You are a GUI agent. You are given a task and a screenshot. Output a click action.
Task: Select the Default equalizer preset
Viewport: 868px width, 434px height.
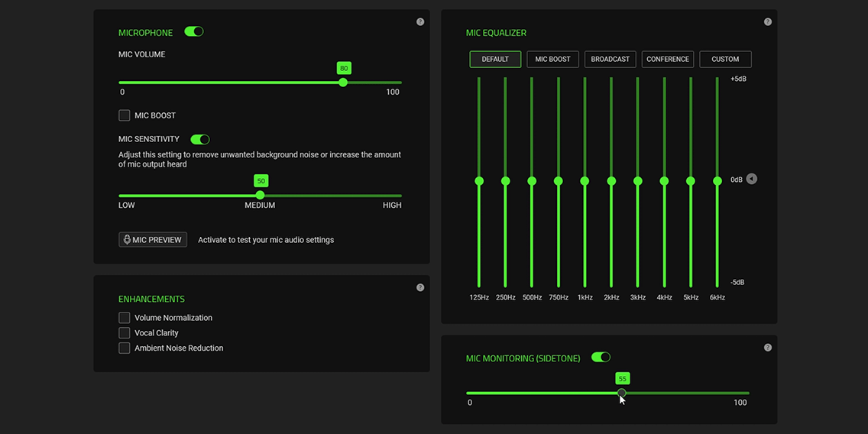pos(495,60)
